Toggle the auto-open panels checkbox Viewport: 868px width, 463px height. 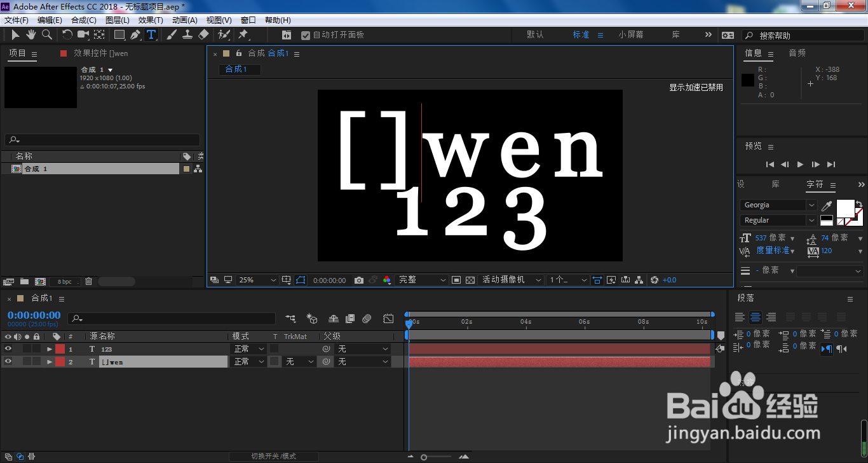(x=306, y=35)
